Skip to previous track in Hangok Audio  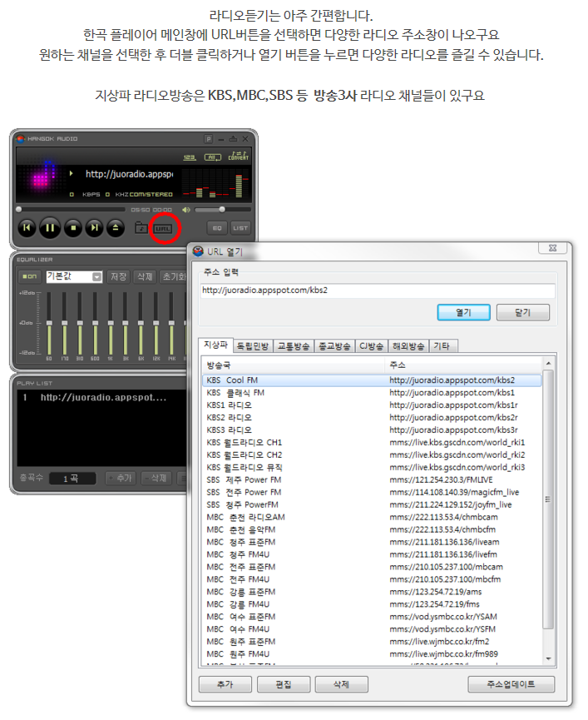click(27, 228)
